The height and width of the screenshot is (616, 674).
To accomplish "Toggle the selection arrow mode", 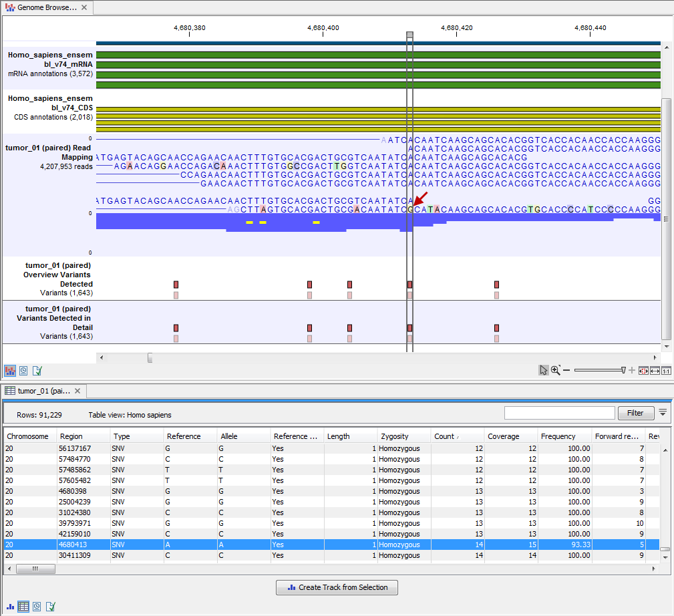I will pos(543,370).
